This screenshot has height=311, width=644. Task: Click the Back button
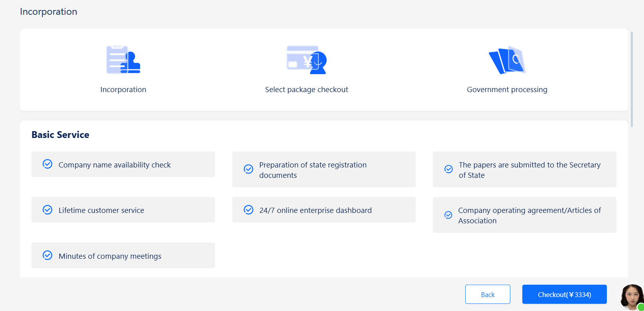[488, 294]
